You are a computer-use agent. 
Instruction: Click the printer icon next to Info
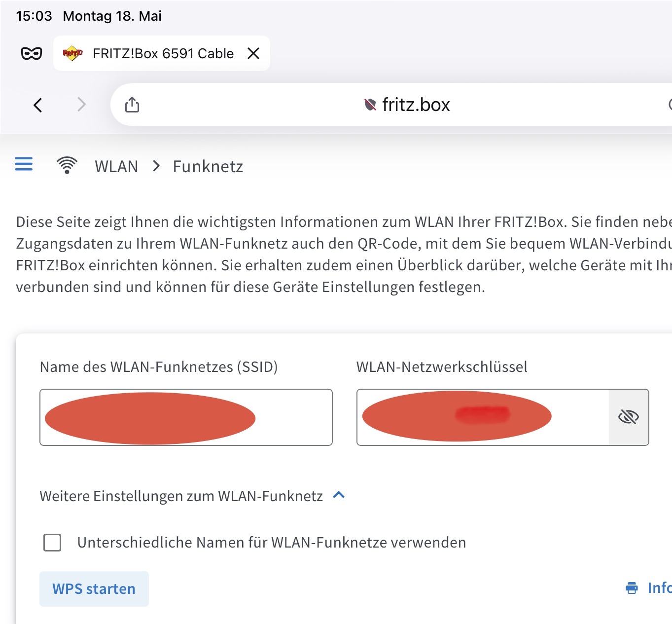pyautogui.click(x=632, y=588)
